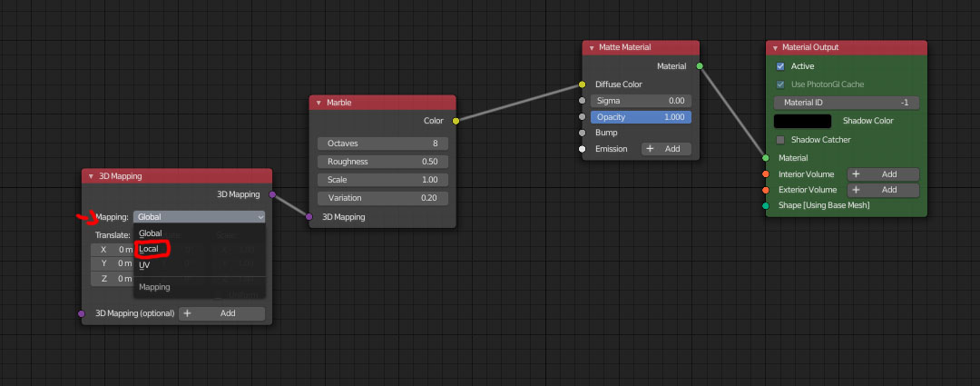Click the yellow Diffuse Color input socket
Screen dimensions: 980x386
[582, 84]
